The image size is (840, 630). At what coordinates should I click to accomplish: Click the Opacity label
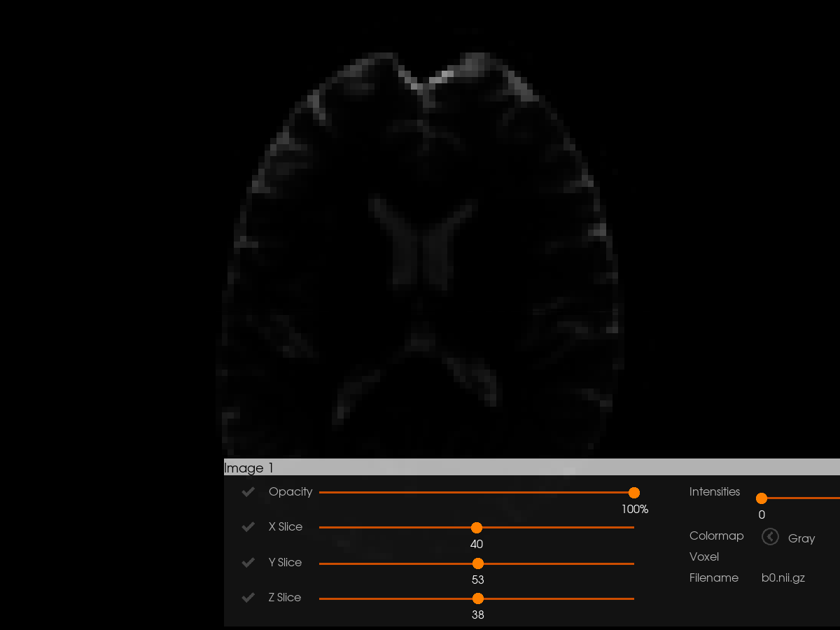290,492
